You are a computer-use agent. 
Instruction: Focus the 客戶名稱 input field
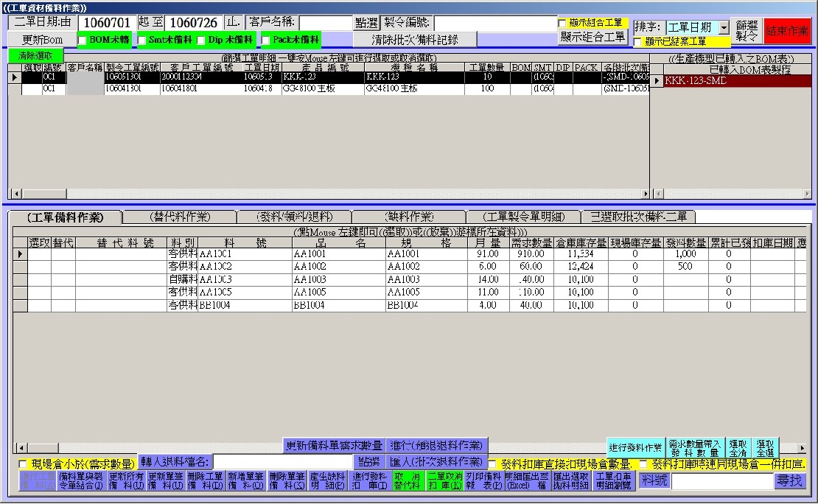point(326,23)
